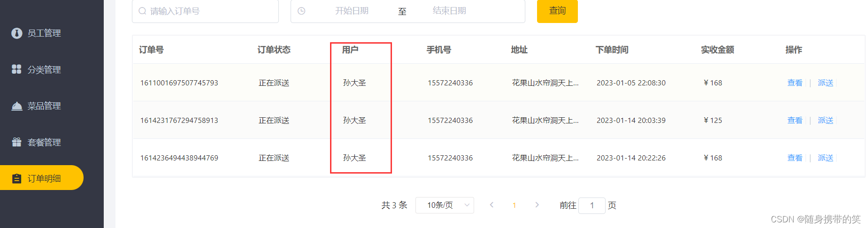868x228 pixels.
Task: Dispatch order 1614236494438944769 via 派送
Action: tap(825, 158)
